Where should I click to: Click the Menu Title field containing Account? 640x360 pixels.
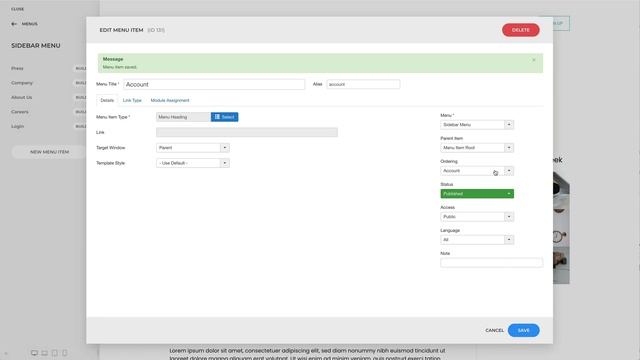tap(214, 84)
